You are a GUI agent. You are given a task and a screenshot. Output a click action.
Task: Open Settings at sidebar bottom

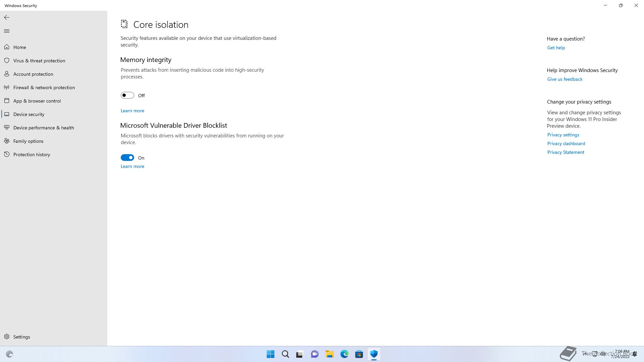tap(21, 337)
